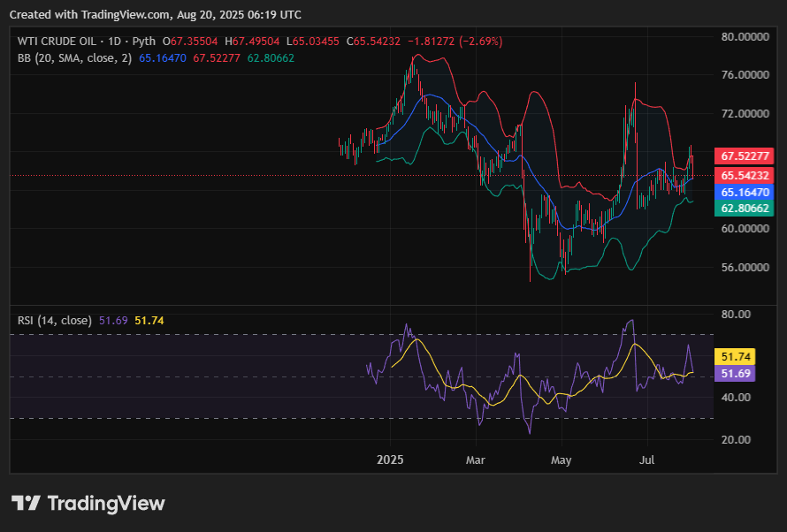The height and width of the screenshot is (532, 787).
Task: Click the yellow RSI MA value 51.74 in legend
Action: coord(149,321)
